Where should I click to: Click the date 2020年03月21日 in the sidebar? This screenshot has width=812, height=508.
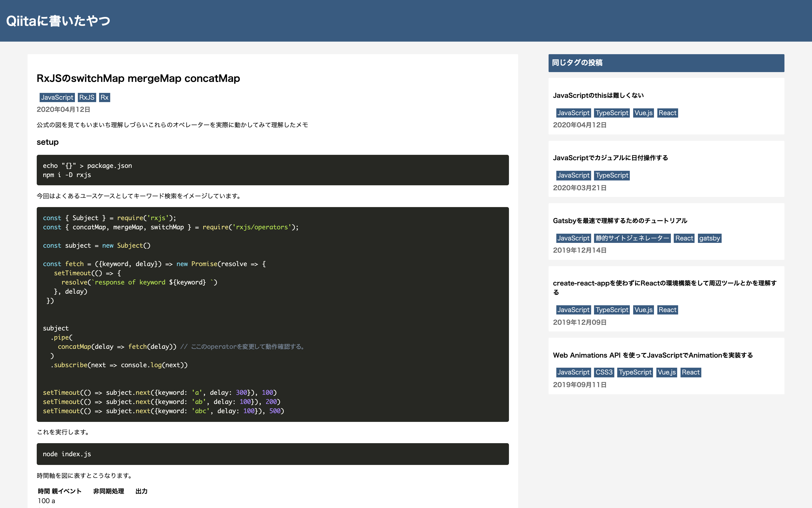tap(580, 188)
